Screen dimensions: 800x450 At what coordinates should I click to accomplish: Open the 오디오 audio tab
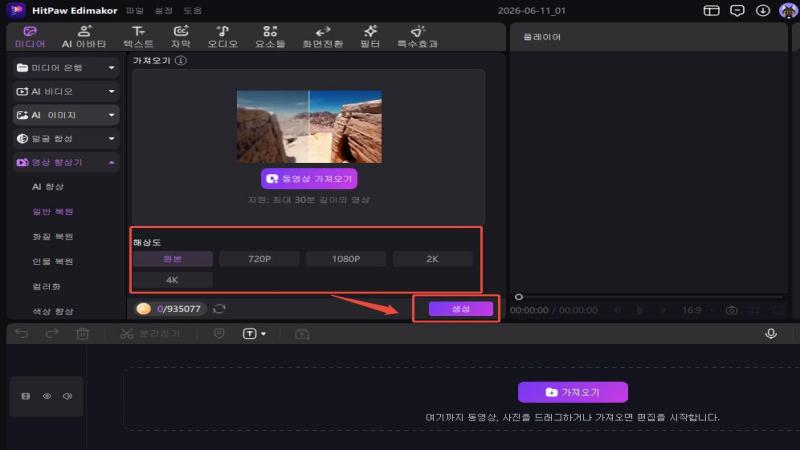(x=222, y=37)
